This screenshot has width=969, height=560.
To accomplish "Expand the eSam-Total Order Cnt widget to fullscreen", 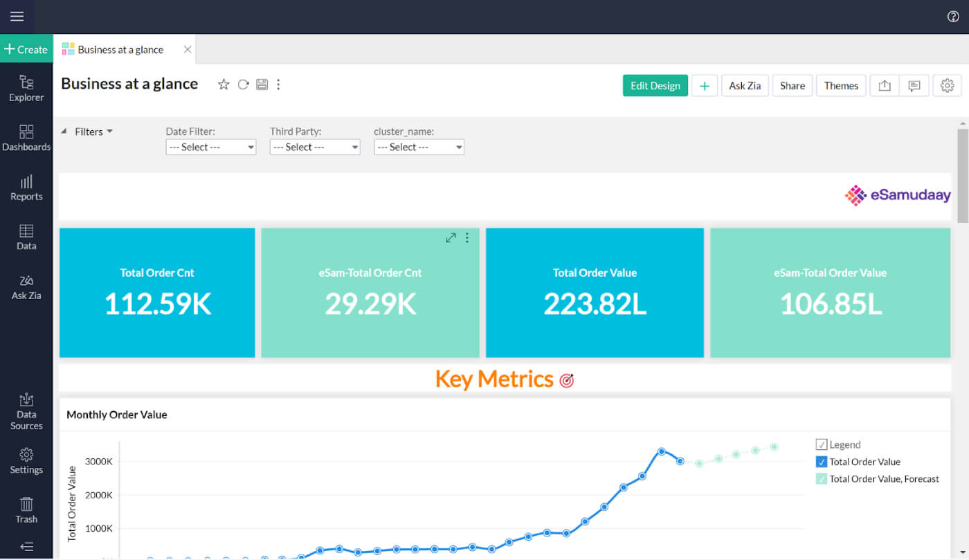I will coord(451,237).
